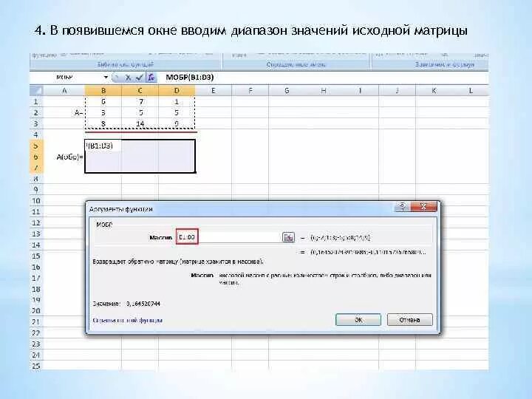The width and height of the screenshot is (532, 399).
Task: Click the formula bar text МОБР(B1:D3)
Action: pos(190,78)
